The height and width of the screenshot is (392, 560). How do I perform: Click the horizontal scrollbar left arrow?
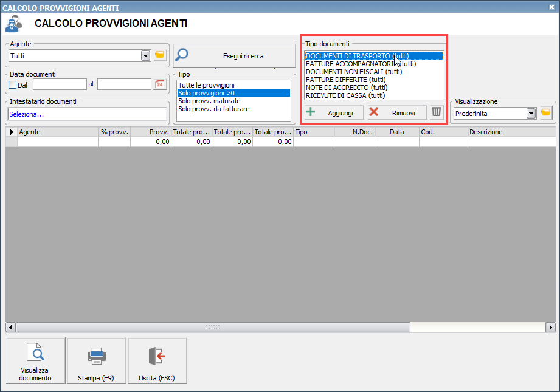point(10,327)
